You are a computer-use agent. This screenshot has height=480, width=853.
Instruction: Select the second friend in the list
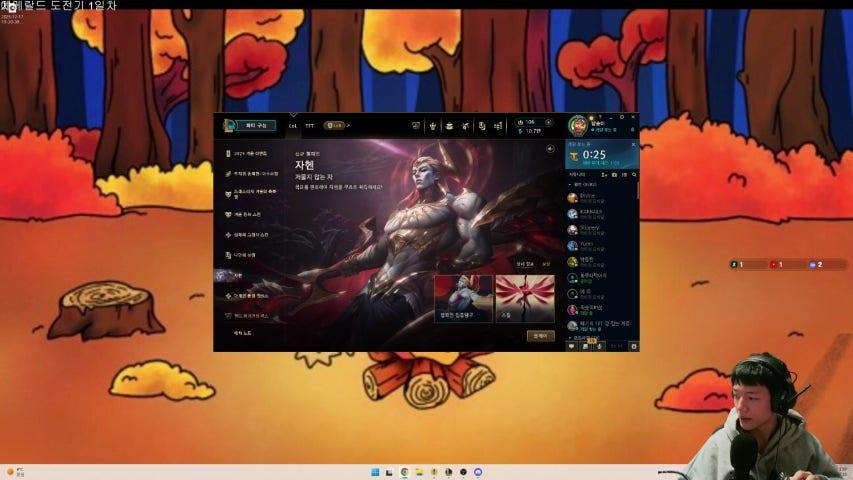(601, 214)
